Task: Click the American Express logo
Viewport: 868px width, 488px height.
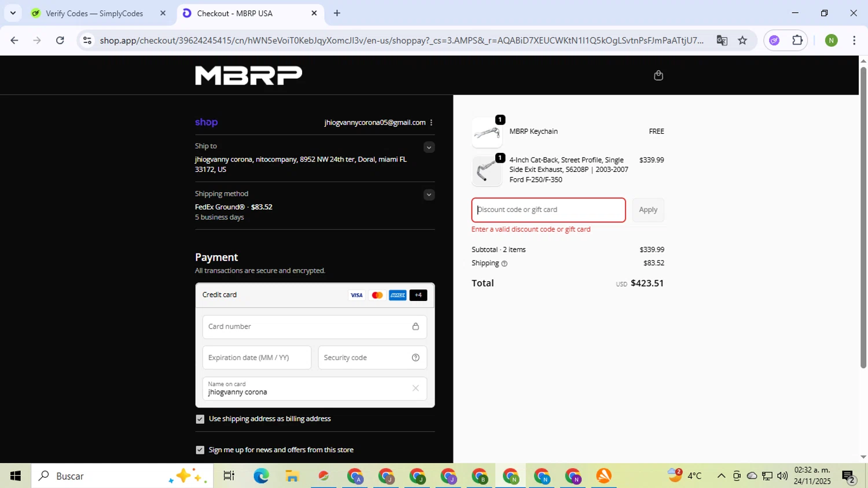Action: click(398, 295)
